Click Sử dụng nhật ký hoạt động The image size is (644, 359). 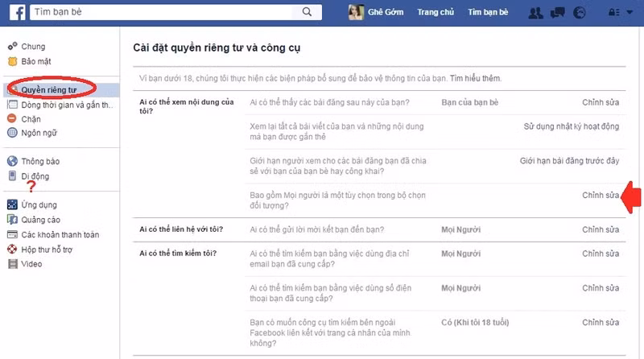(x=572, y=126)
